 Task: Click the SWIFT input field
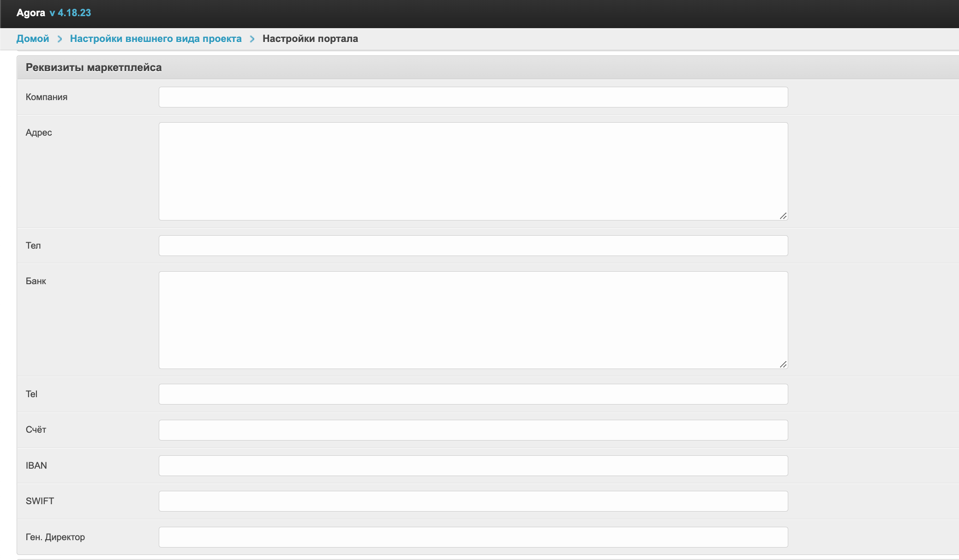[473, 501]
